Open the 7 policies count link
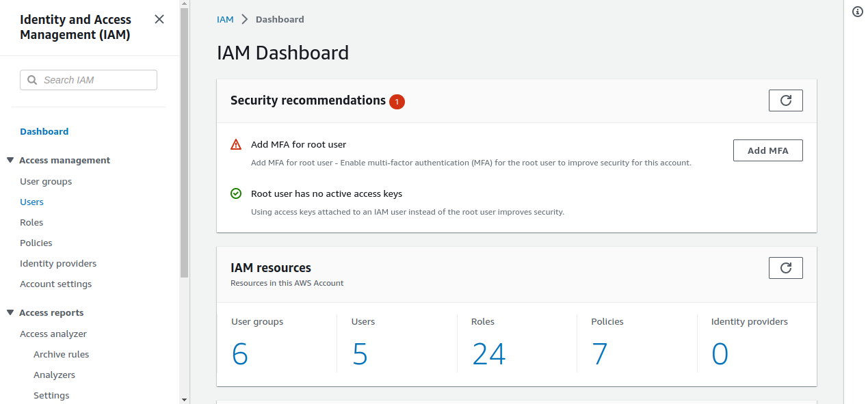Viewport: 868px width, 404px height. click(x=600, y=354)
